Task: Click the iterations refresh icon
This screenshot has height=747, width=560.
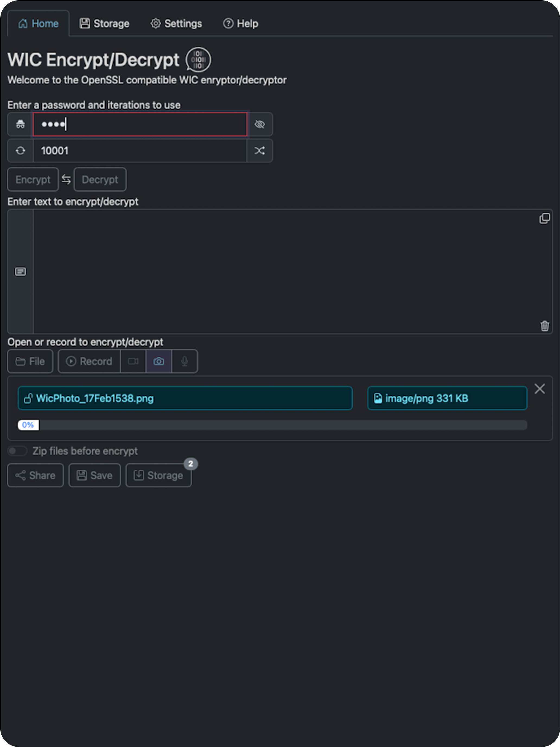Action: click(x=21, y=151)
